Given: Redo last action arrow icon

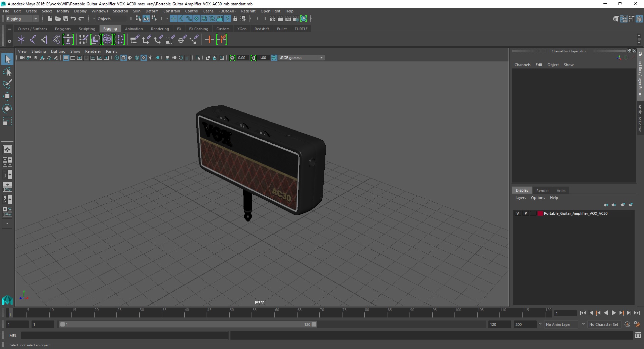Looking at the screenshot, I should point(81,19).
